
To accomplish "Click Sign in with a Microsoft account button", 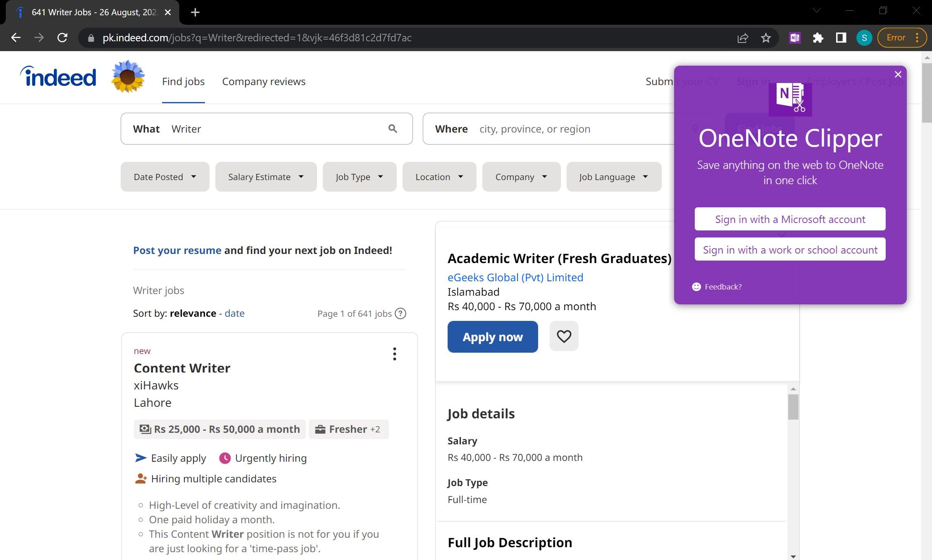I will (790, 219).
